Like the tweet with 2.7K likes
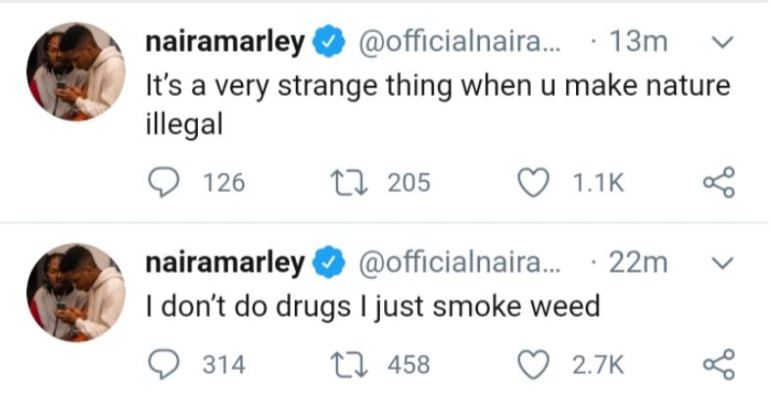This screenshot has width=770, height=408. (534, 365)
